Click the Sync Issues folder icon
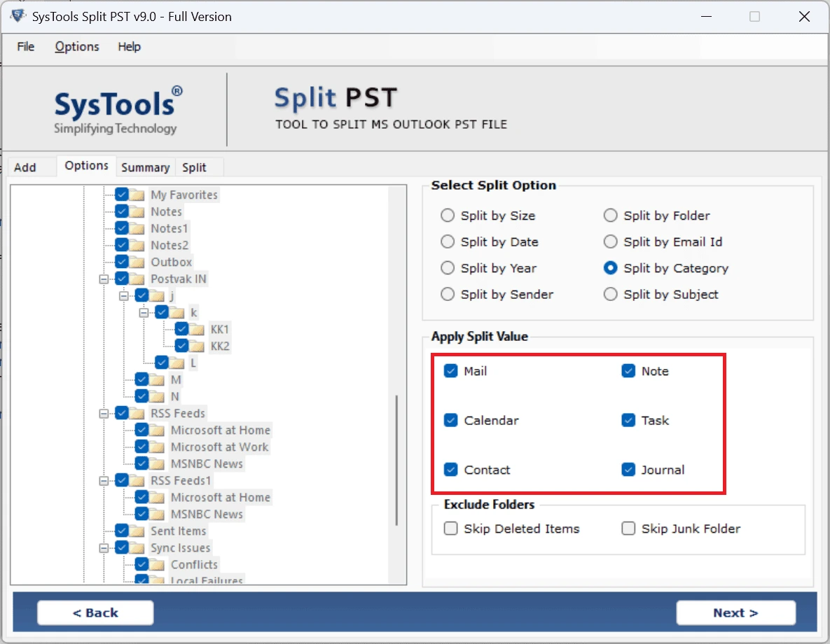The height and width of the screenshot is (644, 830). (137, 547)
